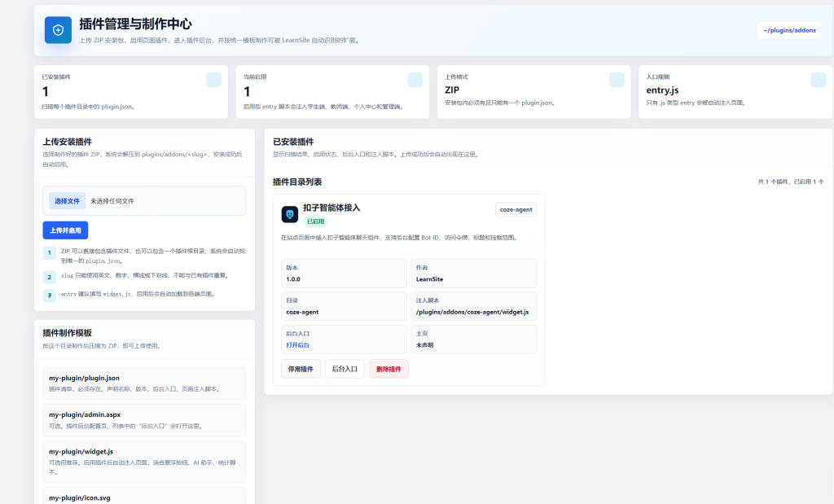
Task: Select the my-plugin/plugin.json template row
Action: [144, 383]
